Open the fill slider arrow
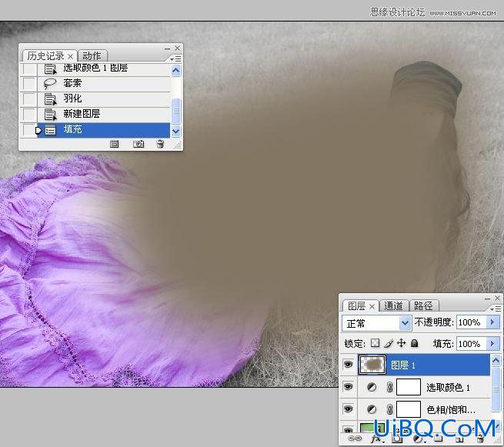504x447 pixels. click(x=492, y=344)
